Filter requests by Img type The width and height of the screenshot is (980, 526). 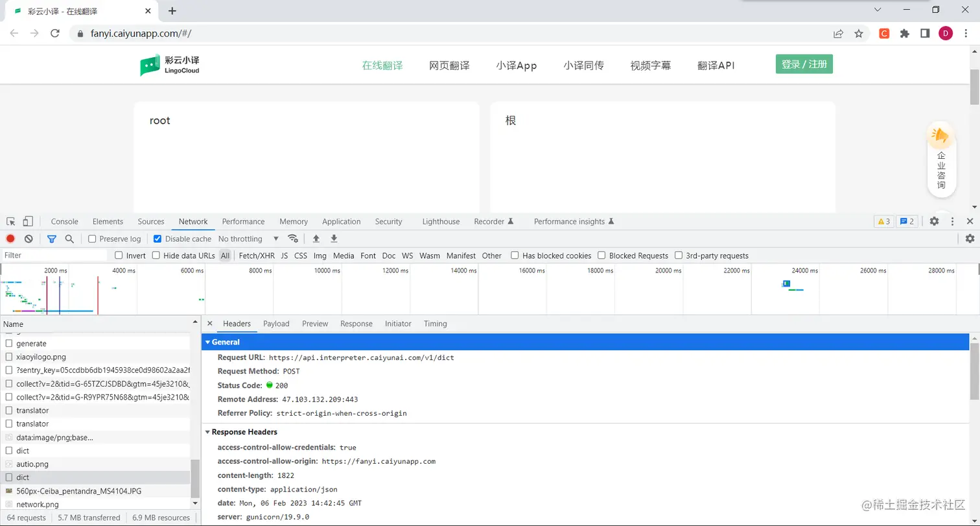coord(320,256)
